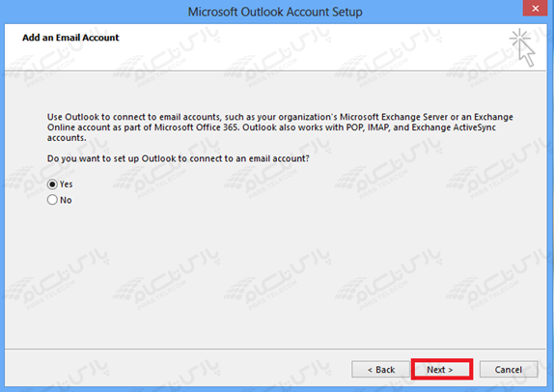Click the Next button

[x=441, y=370]
